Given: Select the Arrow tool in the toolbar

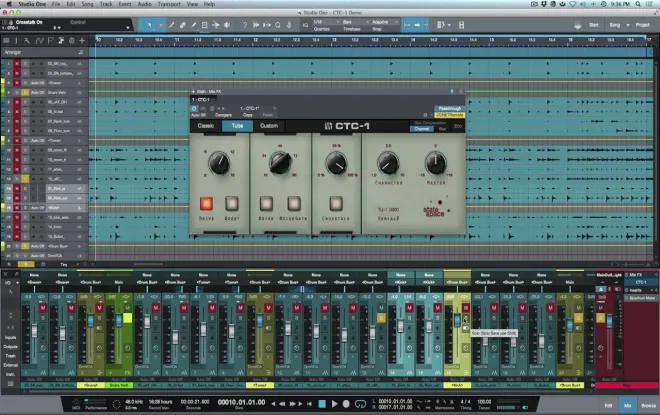Looking at the screenshot, I should point(149,25).
